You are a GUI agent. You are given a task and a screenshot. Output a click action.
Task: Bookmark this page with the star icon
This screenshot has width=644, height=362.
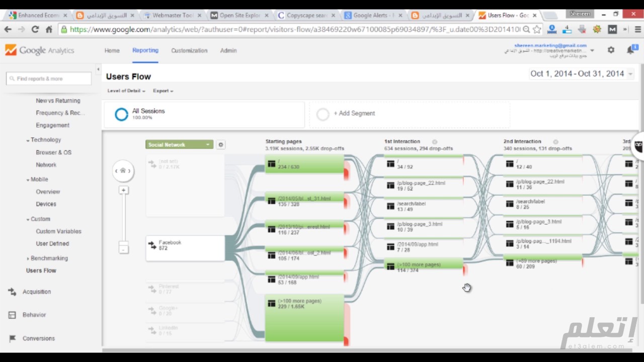point(537,30)
